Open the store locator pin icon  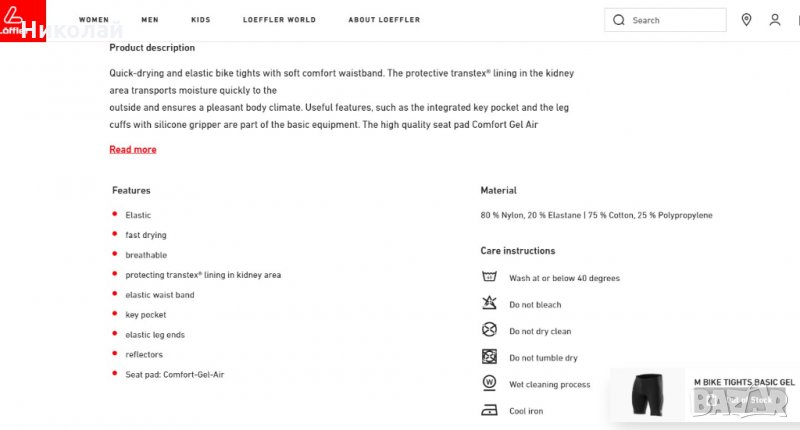coord(746,20)
